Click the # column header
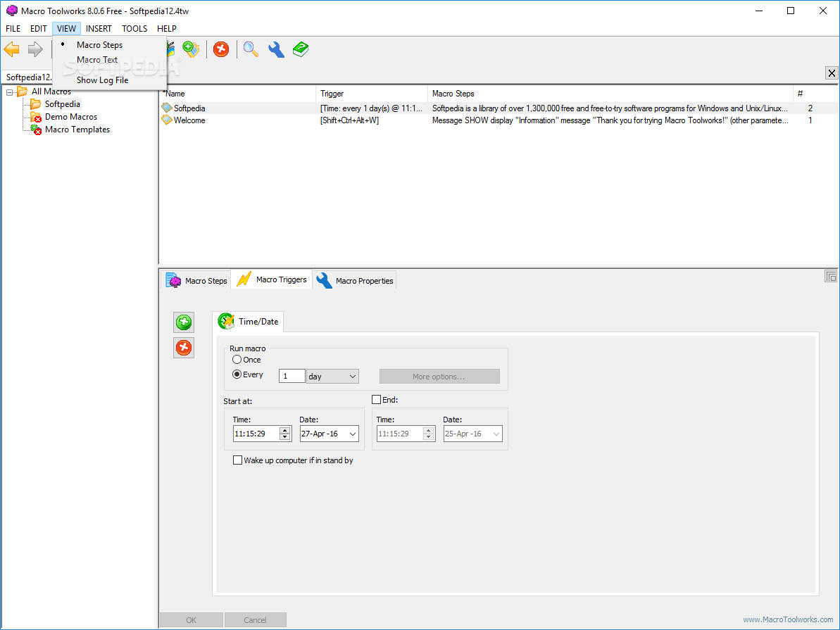 pos(815,93)
